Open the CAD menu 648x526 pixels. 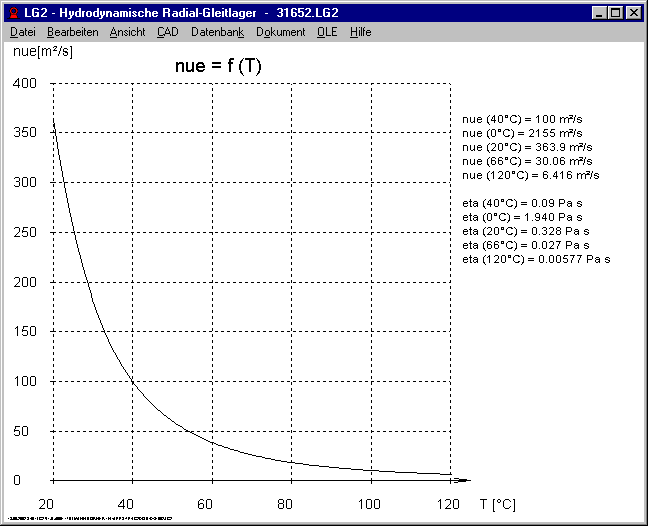[x=168, y=32]
